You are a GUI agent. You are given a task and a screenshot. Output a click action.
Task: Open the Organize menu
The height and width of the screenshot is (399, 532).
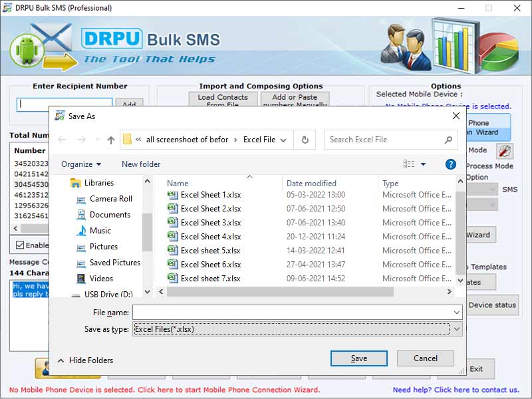pos(80,164)
